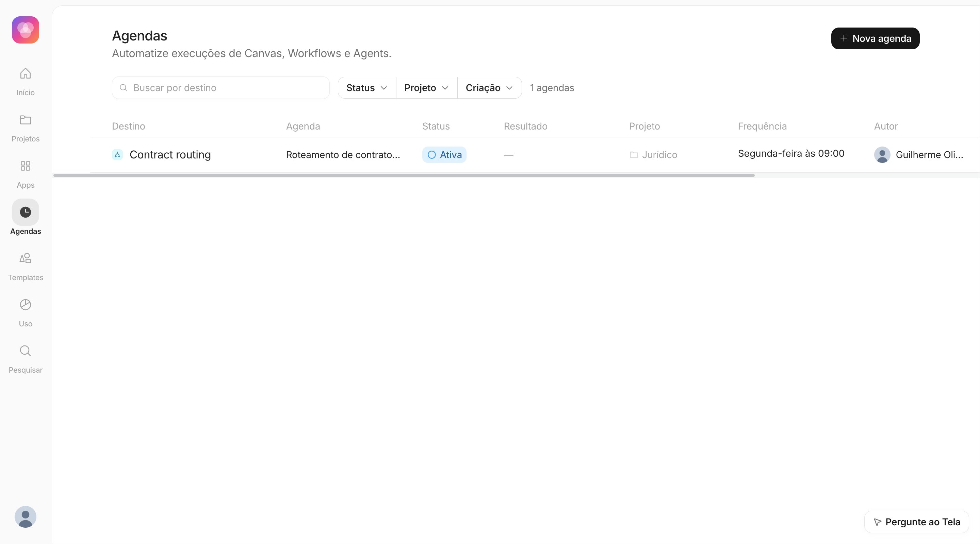Click the cursor icon in Pergunte ao Tela

(877, 522)
